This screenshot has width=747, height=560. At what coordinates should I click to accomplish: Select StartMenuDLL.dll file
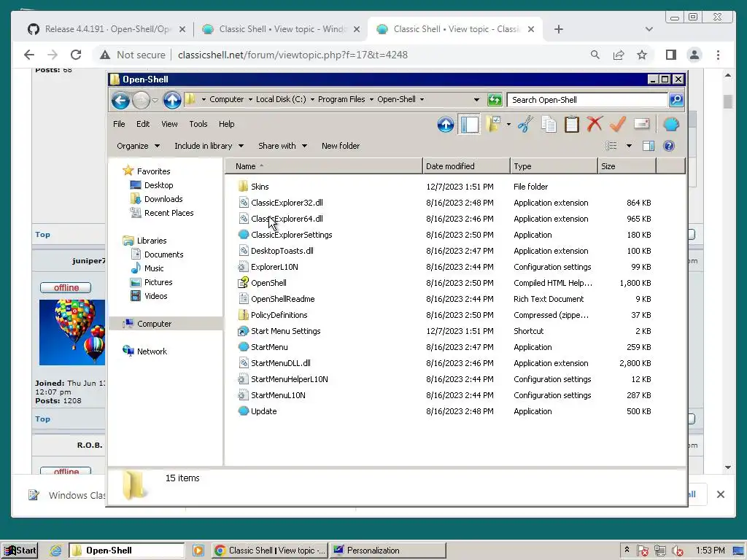281,363
